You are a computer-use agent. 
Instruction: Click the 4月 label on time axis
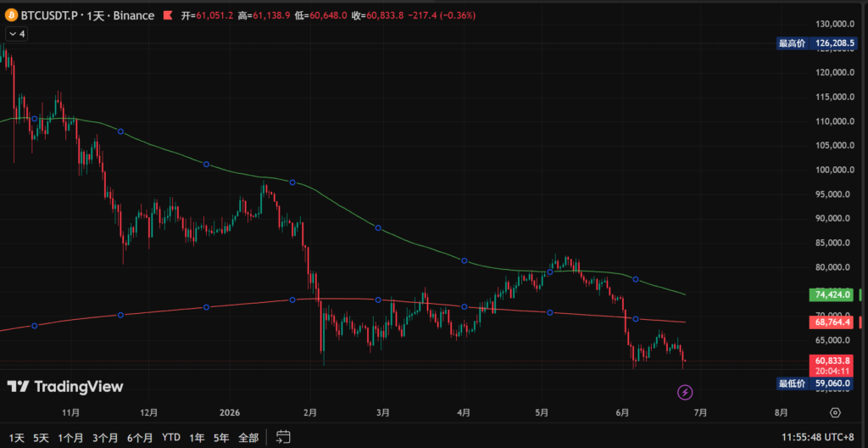(x=464, y=412)
